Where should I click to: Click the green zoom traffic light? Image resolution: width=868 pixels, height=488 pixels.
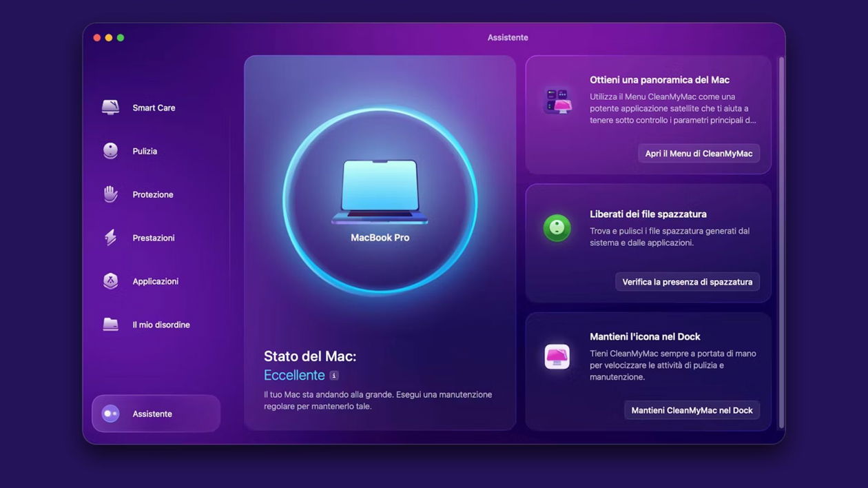point(121,38)
